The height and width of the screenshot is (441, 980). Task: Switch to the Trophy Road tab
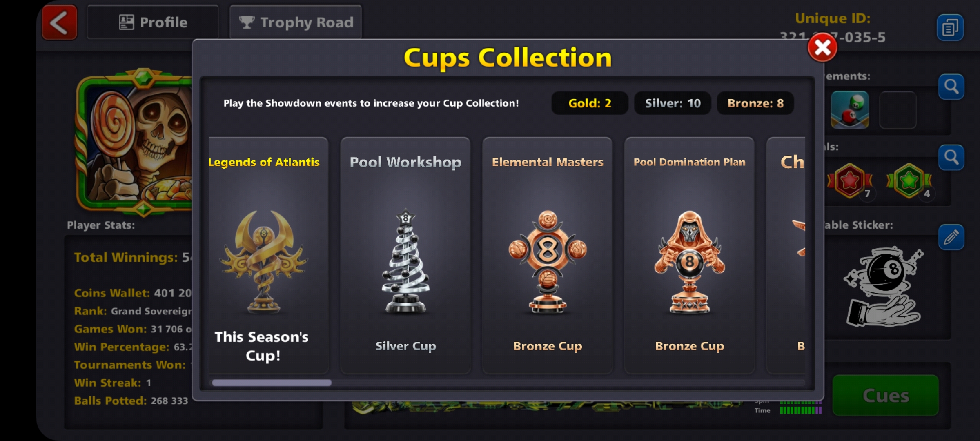click(x=296, y=22)
